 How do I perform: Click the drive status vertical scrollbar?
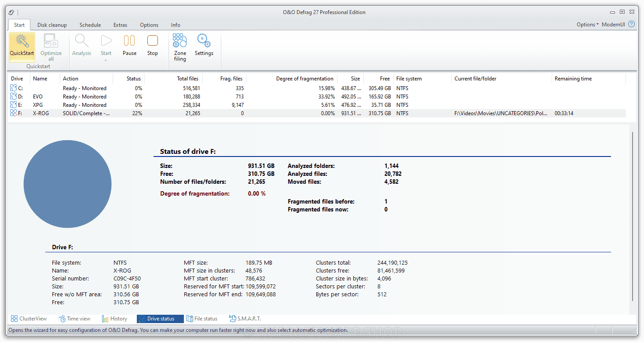pyautogui.click(x=633, y=215)
